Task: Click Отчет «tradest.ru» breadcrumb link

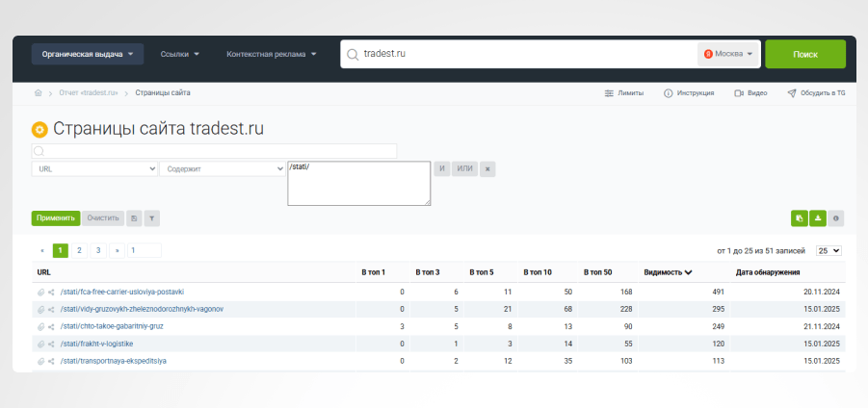Action: [89, 93]
